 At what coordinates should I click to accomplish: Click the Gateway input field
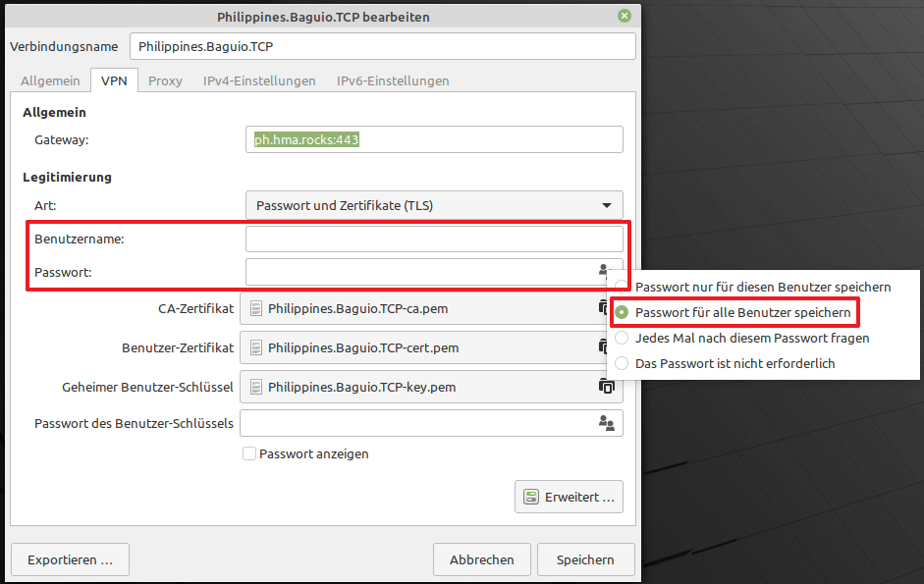[434, 139]
